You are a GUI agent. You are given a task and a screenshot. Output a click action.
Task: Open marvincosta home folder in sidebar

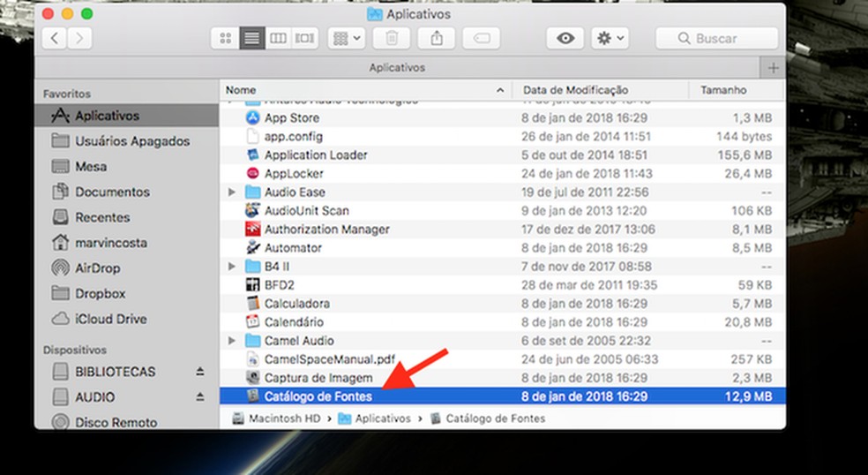click(126, 243)
